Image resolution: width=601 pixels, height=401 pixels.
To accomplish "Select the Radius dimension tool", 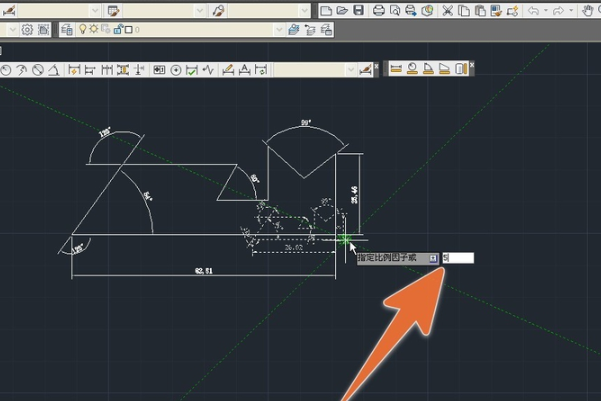I will (5, 70).
